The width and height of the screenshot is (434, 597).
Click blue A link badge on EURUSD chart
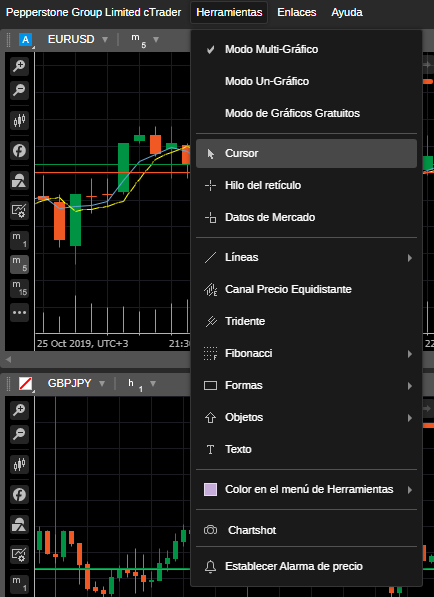coord(26,40)
